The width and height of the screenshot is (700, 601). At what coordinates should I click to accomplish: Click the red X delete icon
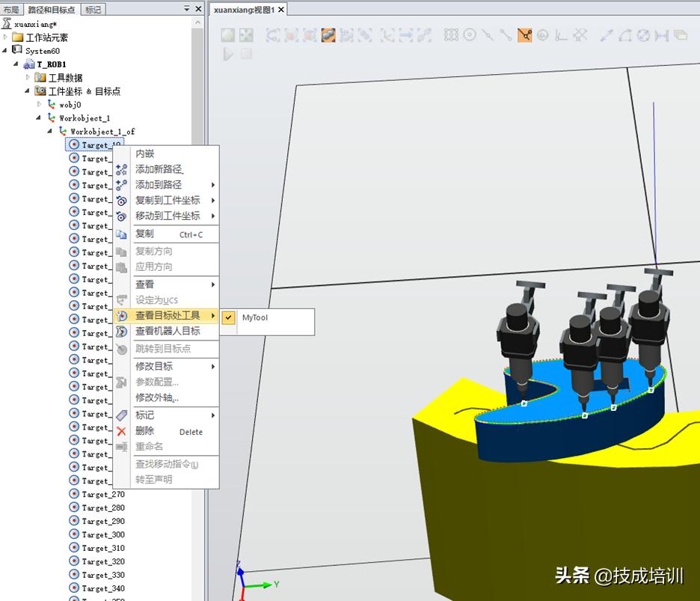pos(121,431)
